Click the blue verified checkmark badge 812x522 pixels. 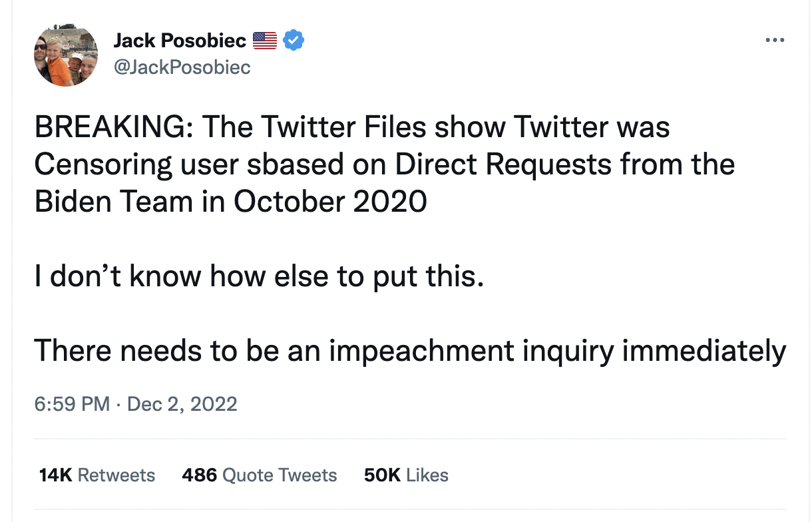[294, 41]
